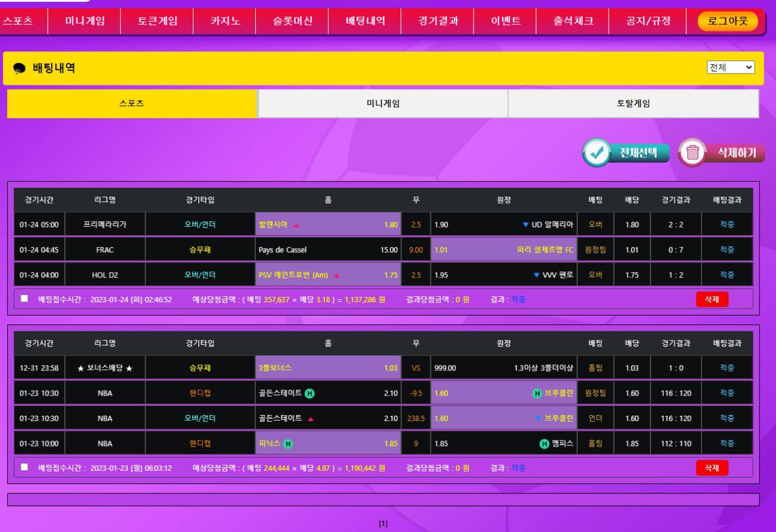
Task: Click the green H icon beside 멤피스
Action: 544,444
